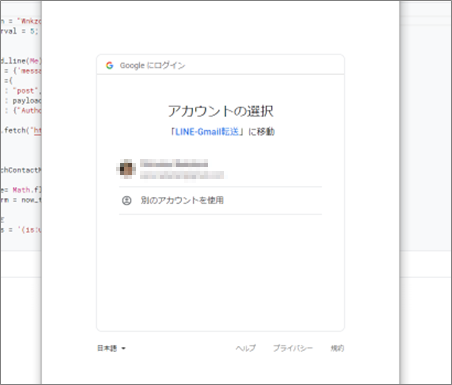Select the blurred account profile picture
The image size is (452, 385).
(126, 169)
